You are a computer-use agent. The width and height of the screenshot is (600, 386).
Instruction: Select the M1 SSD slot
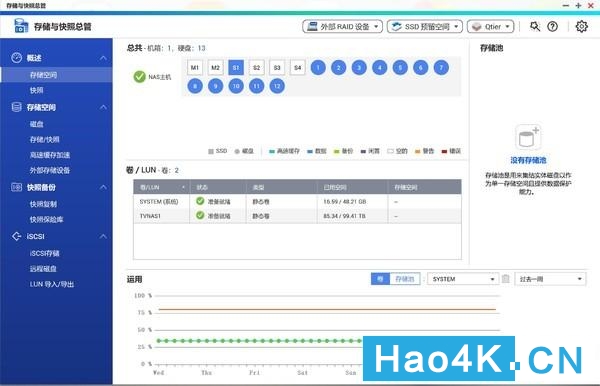tap(195, 68)
